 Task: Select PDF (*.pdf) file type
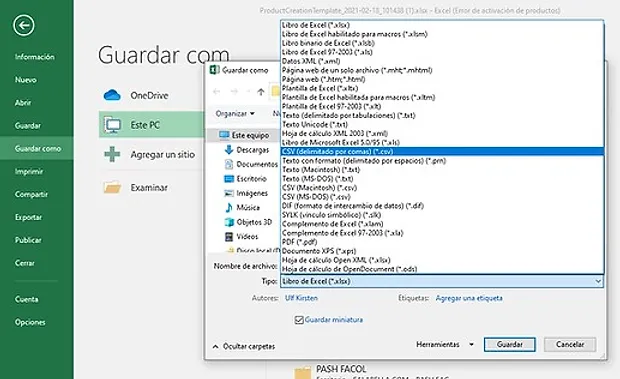442,242
